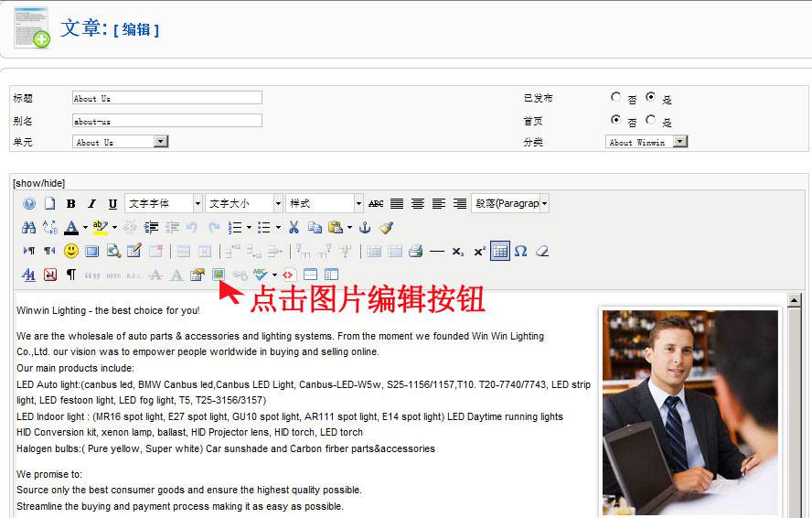The image size is (812, 518).
Task: Open the smiley emoticon picker
Action: coord(71,251)
